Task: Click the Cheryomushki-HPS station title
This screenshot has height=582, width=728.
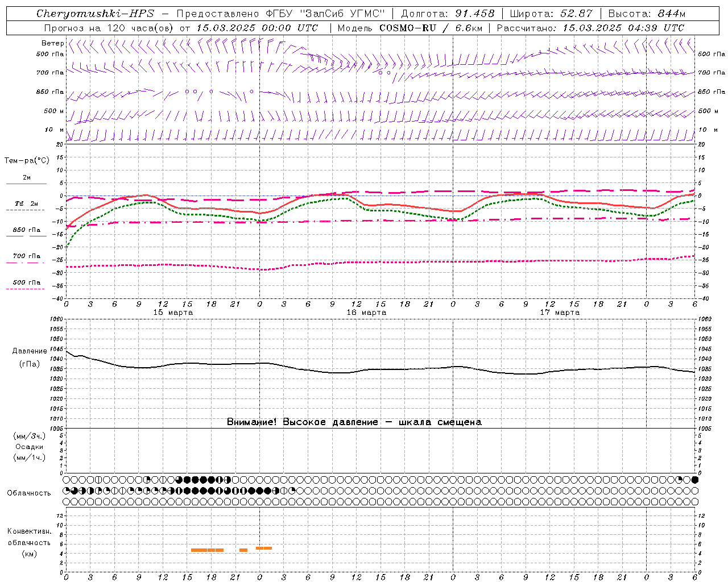Action: (x=95, y=13)
